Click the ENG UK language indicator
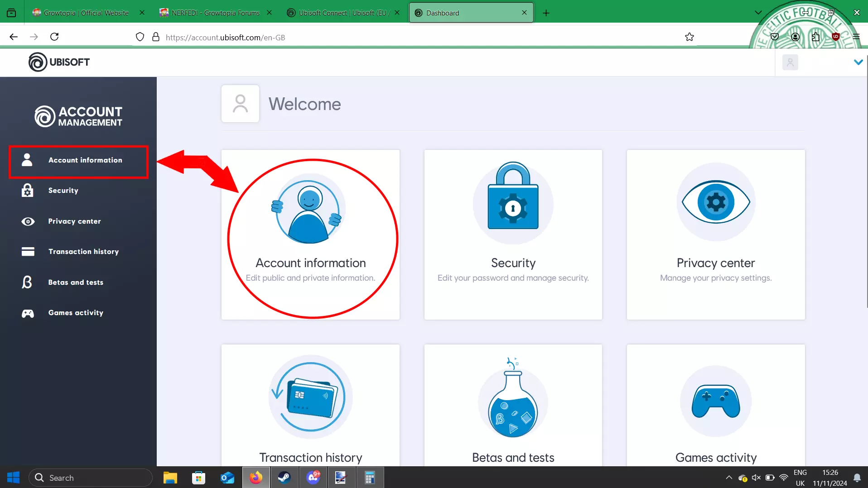868x488 pixels. (x=800, y=478)
